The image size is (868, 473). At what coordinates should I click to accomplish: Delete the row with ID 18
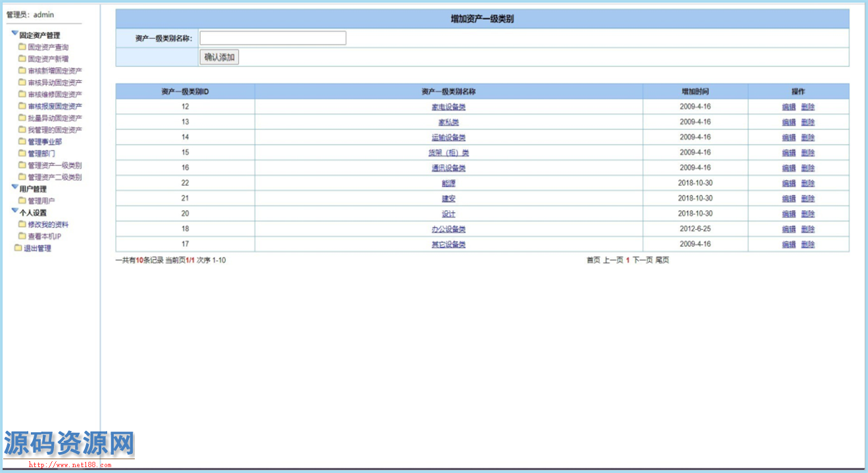tap(808, 229)
